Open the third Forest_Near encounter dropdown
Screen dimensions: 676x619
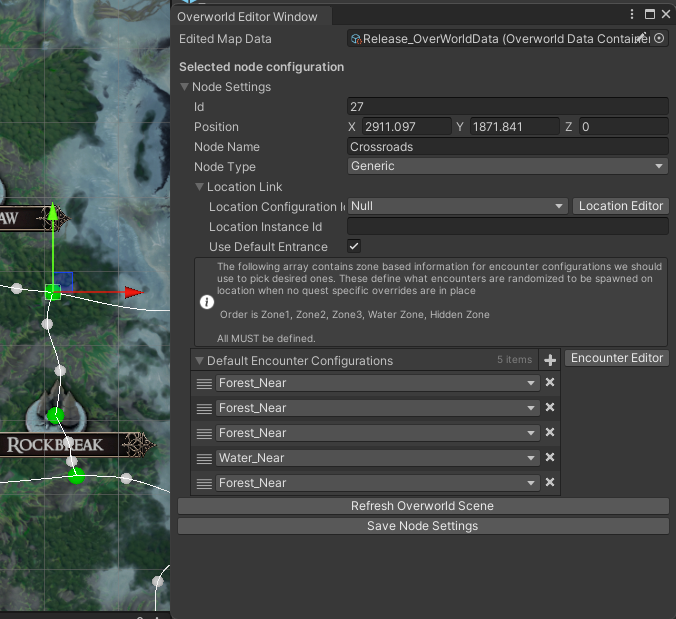pos(378,433)
